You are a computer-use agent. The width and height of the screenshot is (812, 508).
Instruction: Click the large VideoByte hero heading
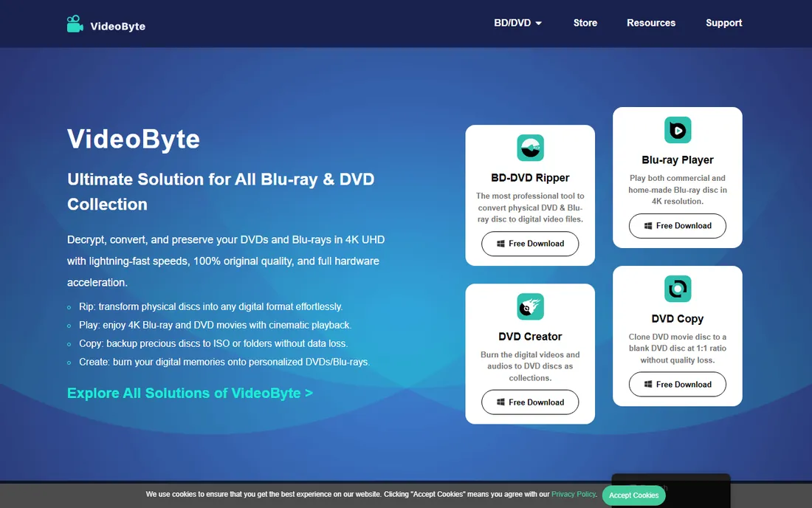134,139
